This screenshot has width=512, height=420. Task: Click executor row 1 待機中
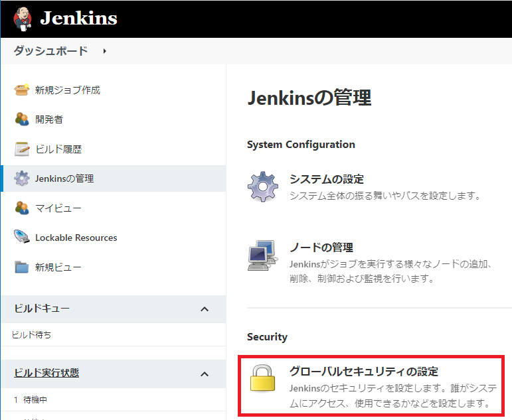click(31, 399)
